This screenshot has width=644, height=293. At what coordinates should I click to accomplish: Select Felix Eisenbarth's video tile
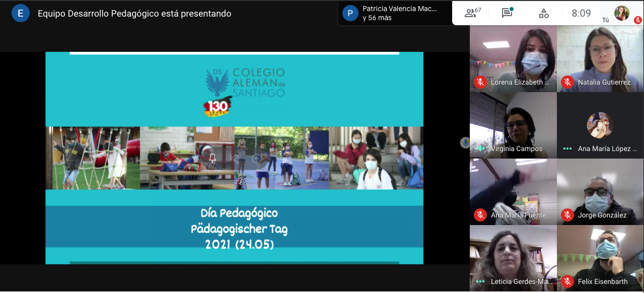600,258
